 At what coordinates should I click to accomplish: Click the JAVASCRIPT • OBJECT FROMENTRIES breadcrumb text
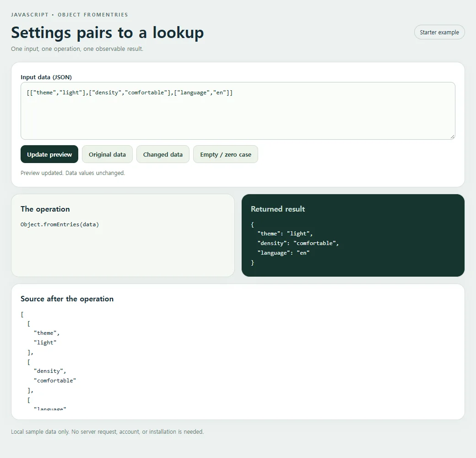click(70, 15)
